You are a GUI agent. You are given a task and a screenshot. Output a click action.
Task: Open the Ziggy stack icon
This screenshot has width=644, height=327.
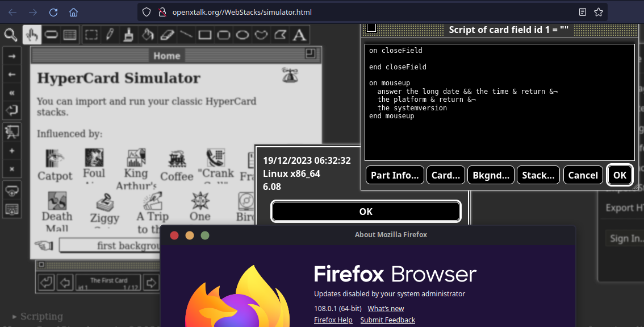[x=104, y=202]
